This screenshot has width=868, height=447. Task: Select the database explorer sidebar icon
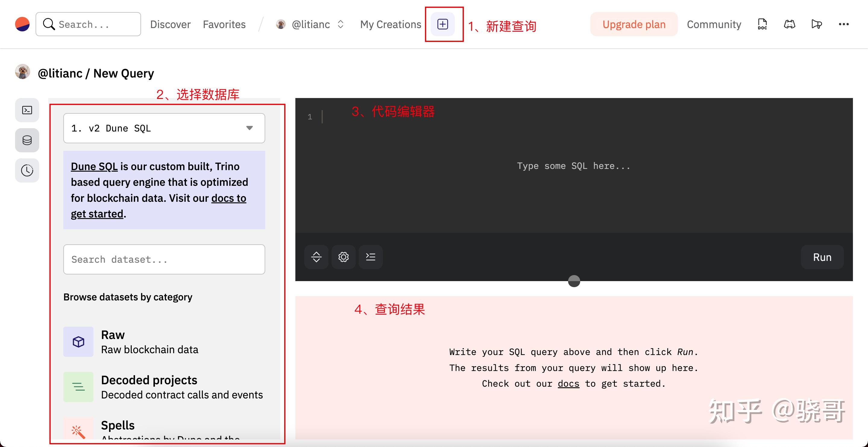(27, 140)
